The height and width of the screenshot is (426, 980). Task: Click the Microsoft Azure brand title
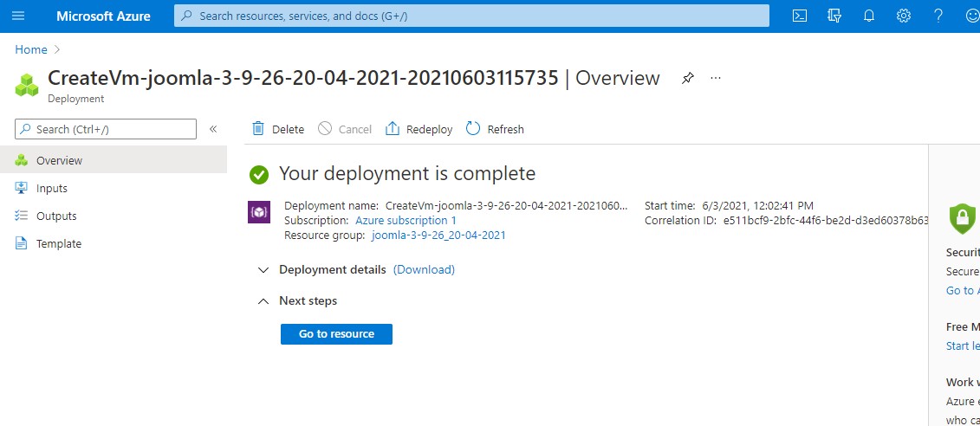tap(104, 16)
